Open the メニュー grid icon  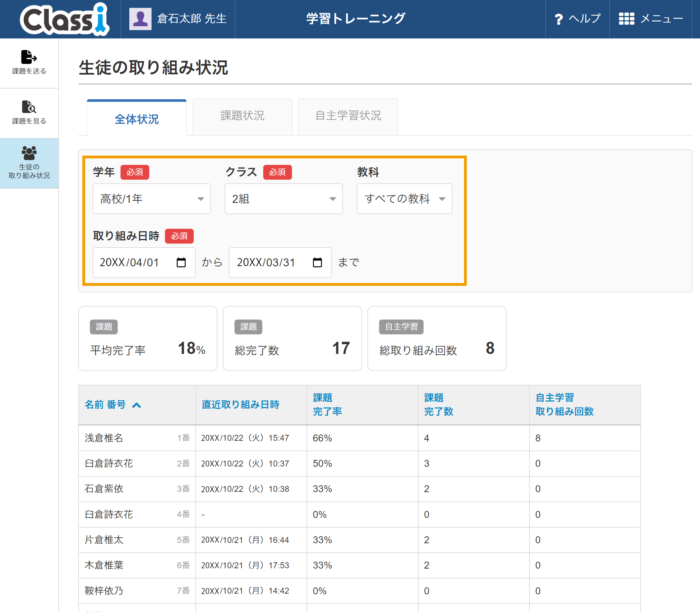coord(626,19)
